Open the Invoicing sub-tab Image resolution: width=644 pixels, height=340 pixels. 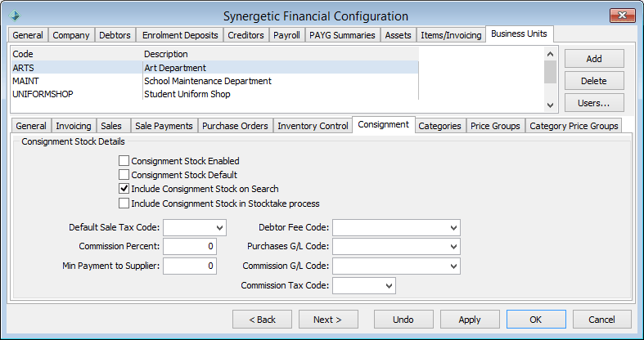[74, 126]
